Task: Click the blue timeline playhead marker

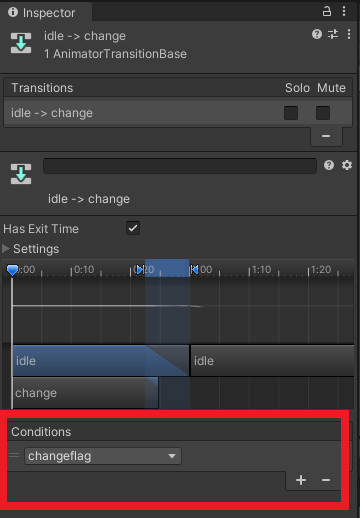Action: click(12, 270)
